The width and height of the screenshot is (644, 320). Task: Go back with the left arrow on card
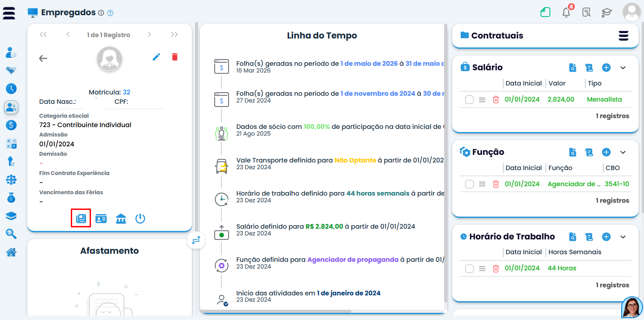43,58
